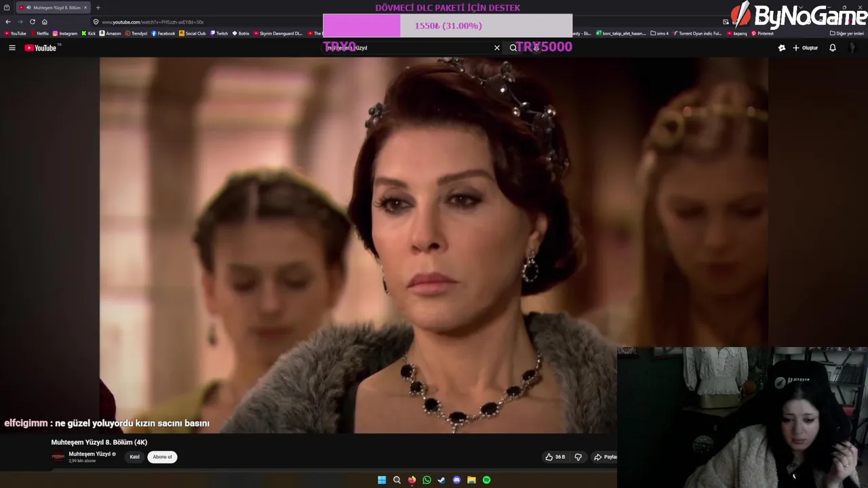Dislike the Muhteşem Yüzyıl video
This screenshot has height=488, width=868.
[x=578, y=457]
